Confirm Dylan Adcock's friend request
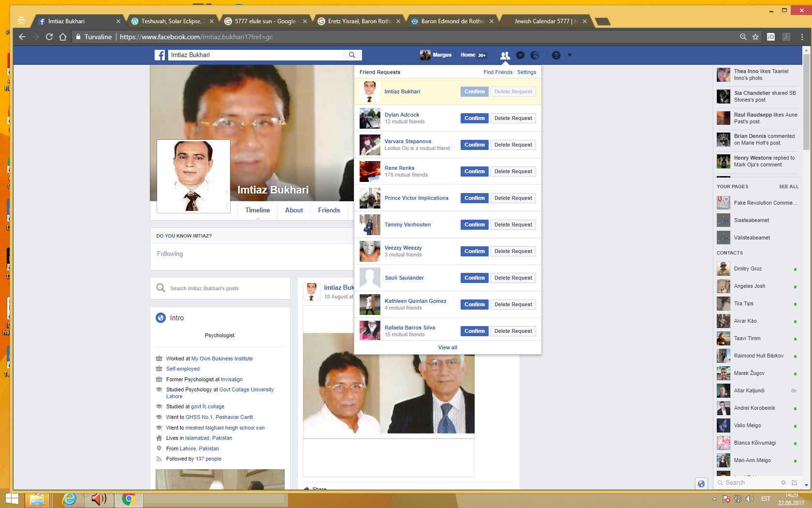The height and width of the screenshot is (508, 812). [475, 118]
